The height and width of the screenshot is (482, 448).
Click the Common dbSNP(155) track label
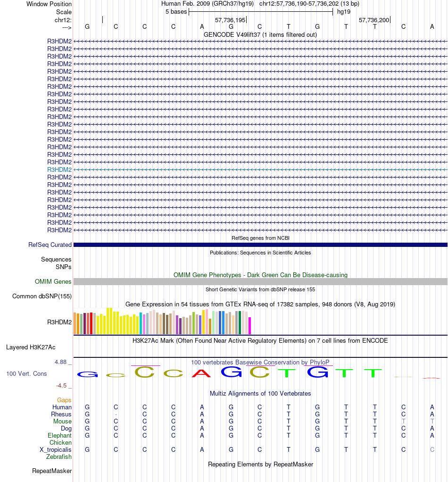click(x=42, y=296)
